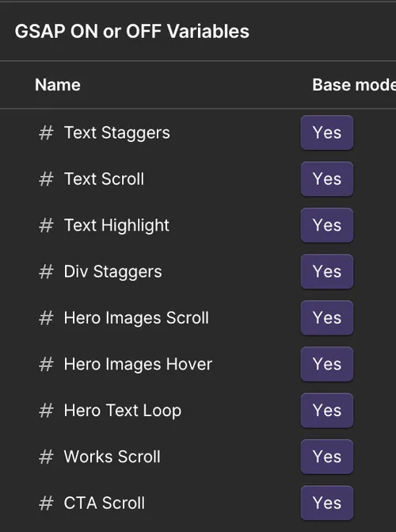This screenshot has height=532, width=396.
Task: Click the hash icon beside Works Scroll
Action: pos(46,457)
